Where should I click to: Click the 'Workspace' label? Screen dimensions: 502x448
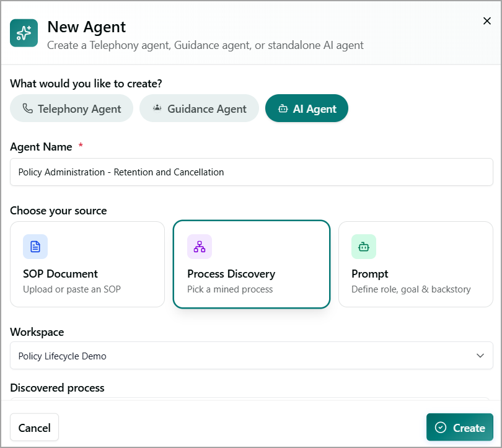coord(37,332)
